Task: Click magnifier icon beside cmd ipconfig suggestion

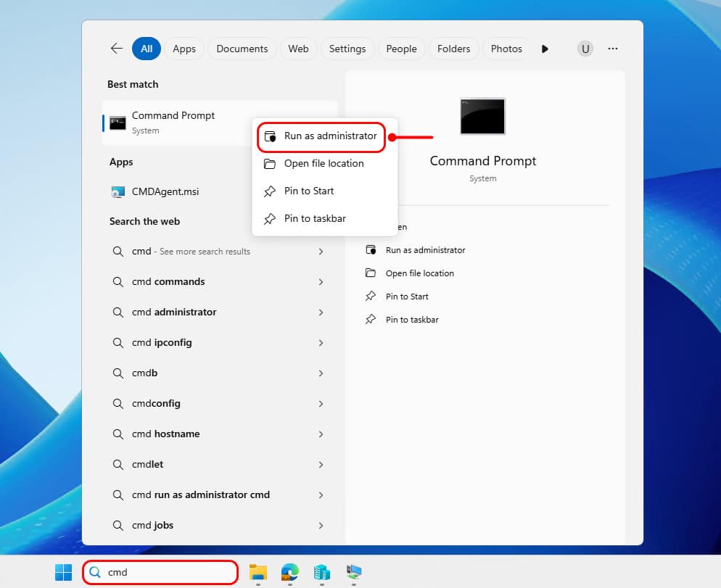Action: coord(118,342)
